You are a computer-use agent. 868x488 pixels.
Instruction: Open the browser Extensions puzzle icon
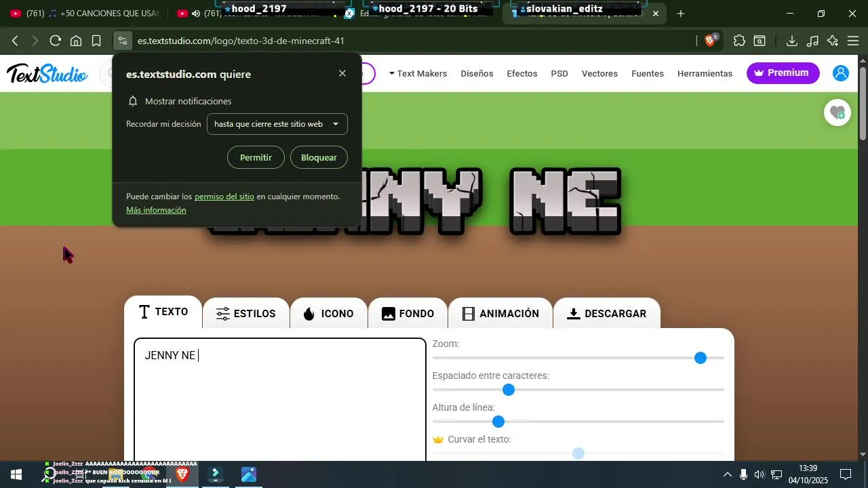click(739, 41)
